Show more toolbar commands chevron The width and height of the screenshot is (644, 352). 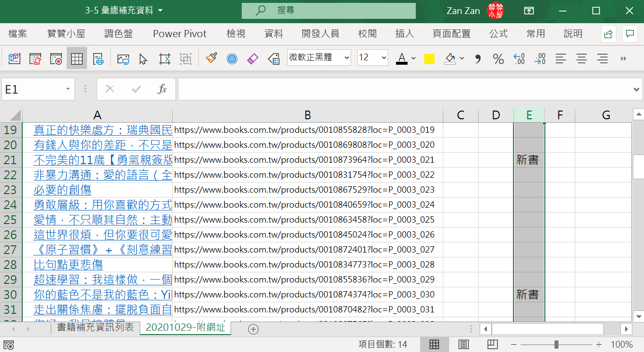623,58
